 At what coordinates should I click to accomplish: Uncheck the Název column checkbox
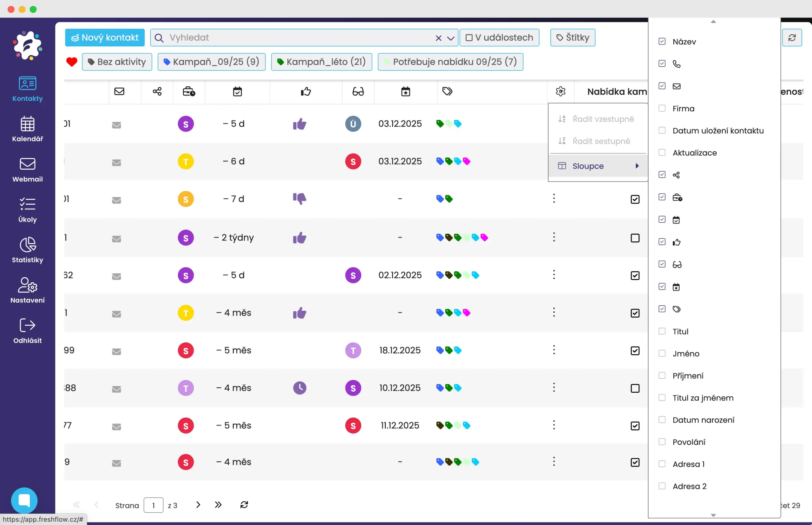(662, 42)
